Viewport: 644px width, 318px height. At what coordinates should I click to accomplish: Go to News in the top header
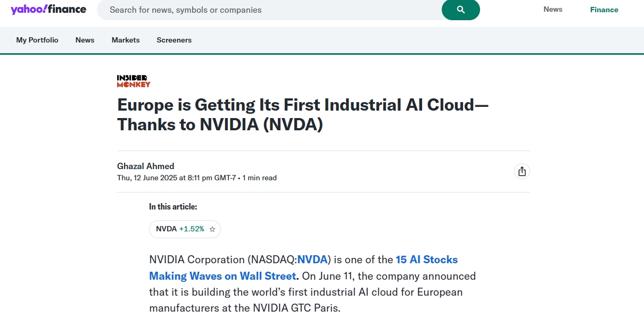click(553, 10)
